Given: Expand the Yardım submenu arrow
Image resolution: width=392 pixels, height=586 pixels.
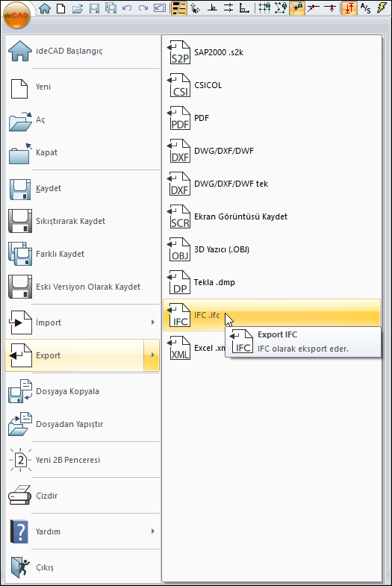Looking at the screenshot, I should coord(152,532).
